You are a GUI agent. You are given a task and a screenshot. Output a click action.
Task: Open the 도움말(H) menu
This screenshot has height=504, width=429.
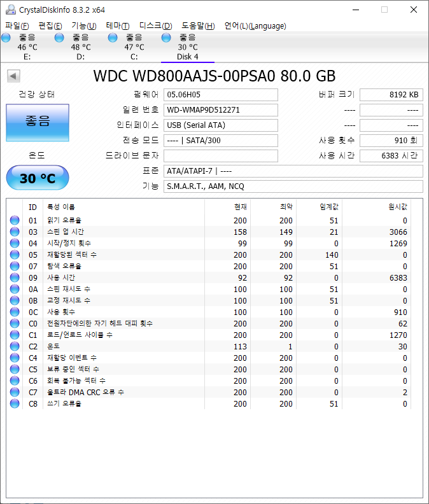198,25
